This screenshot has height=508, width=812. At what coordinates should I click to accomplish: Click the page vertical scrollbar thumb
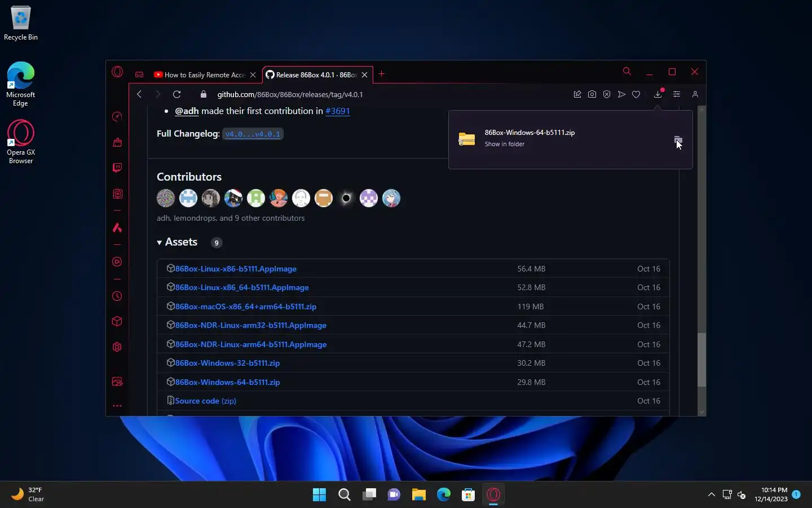[702, 360]
